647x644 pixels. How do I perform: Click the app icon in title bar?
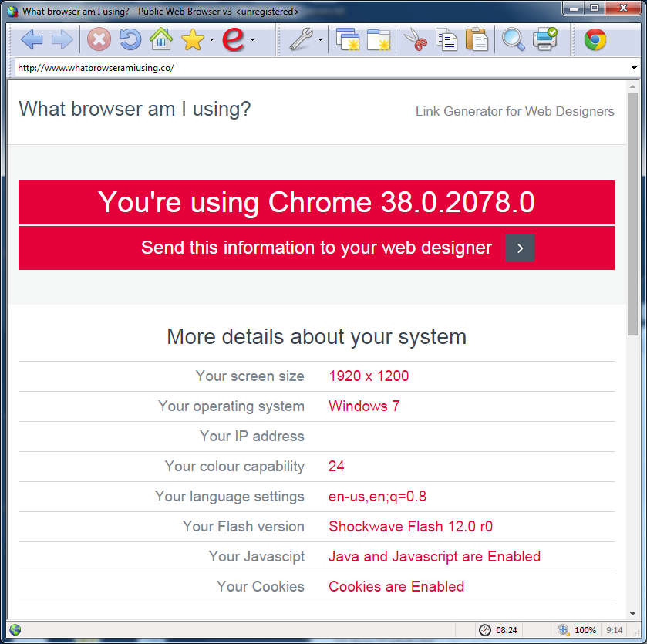(x=13, y=11)
